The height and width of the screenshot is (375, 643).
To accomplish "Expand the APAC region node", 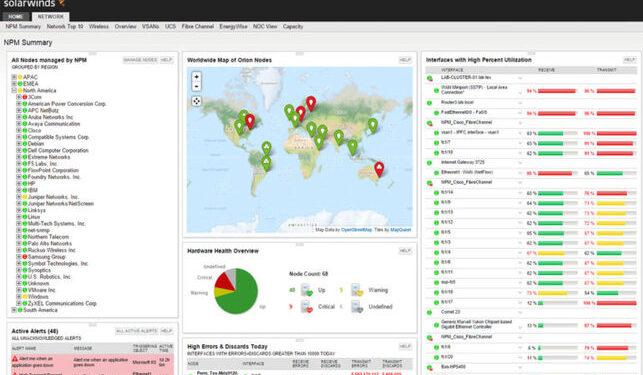I will click(14, 77).
